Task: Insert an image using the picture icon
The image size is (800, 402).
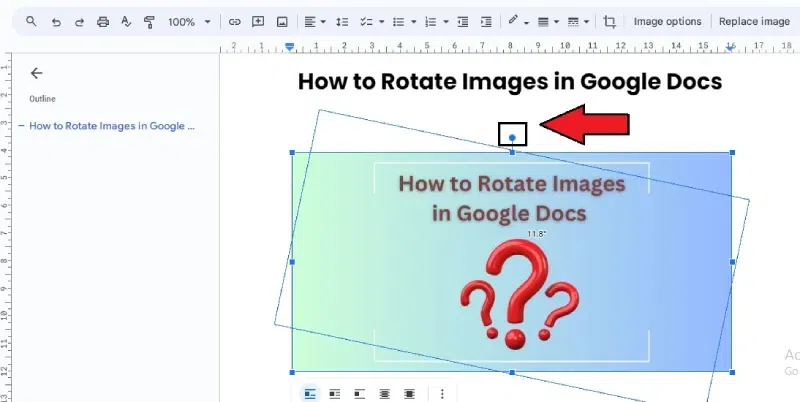Action: click(282, 22)
